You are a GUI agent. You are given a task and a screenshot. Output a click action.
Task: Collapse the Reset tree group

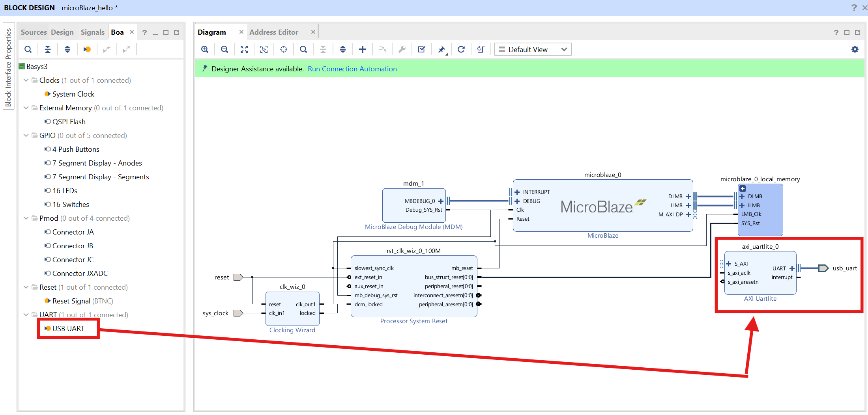[26, 287]
